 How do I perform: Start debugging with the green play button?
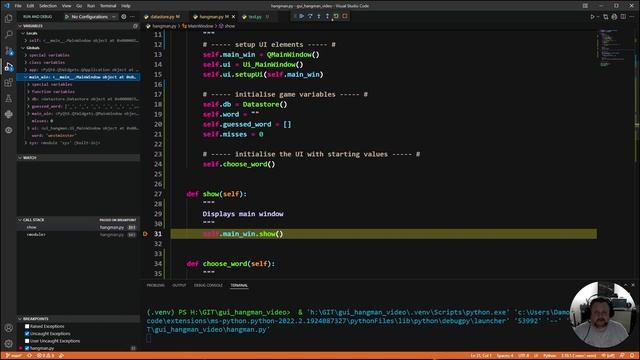67,17
